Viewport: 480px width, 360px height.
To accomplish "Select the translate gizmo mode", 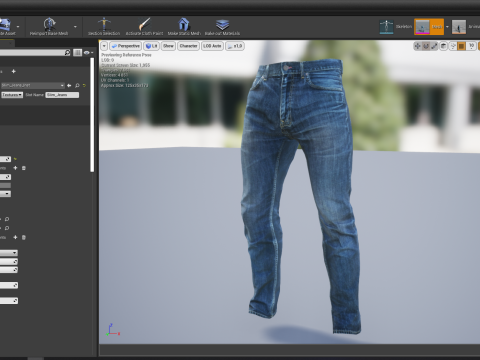I will (x=417, y=46).
